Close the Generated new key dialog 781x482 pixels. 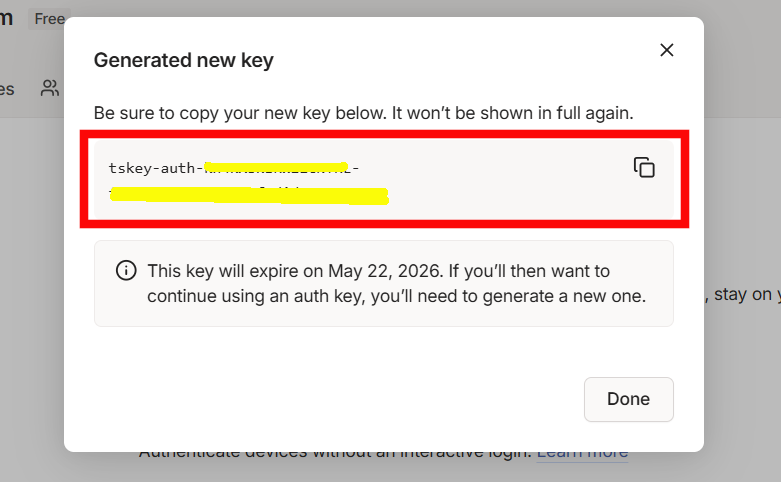tap(666, 50)
